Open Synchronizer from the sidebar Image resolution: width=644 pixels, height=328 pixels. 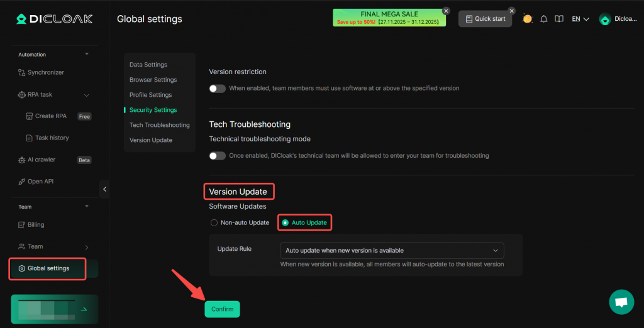(x=45, y=72)
